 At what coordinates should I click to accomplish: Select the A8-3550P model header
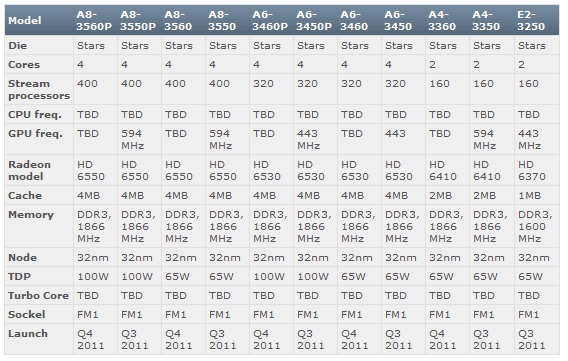pyautogui.click(x=138, y=21)
